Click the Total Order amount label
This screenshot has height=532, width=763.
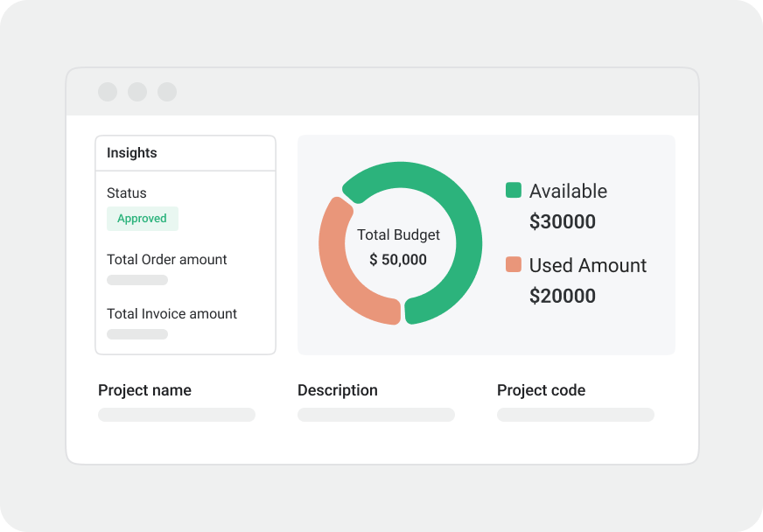[166, 260]
